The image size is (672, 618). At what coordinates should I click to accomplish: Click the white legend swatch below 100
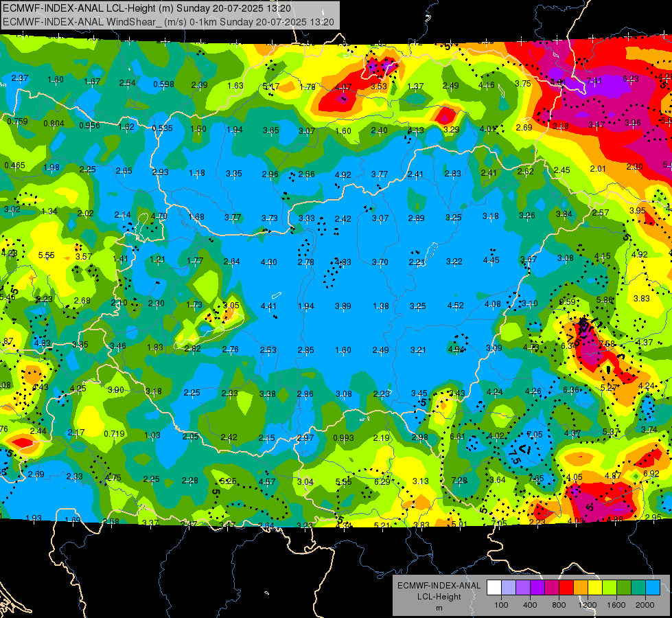pyautogui.click(x=494, y=587)
